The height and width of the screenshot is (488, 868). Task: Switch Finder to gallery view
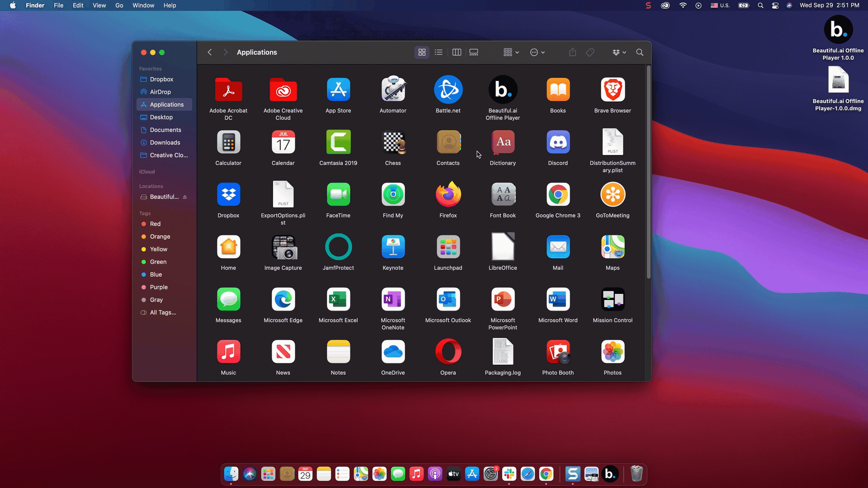click(474, 52)
